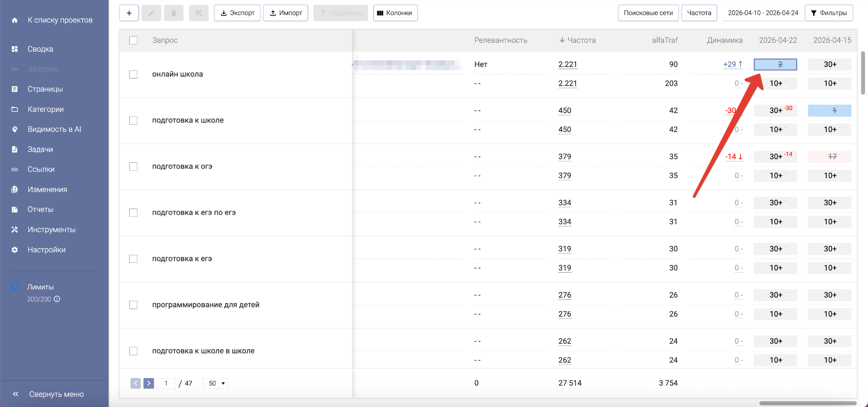
Task: Toggle the select-all checkbox in header
Action: click(x=134, y=40)
